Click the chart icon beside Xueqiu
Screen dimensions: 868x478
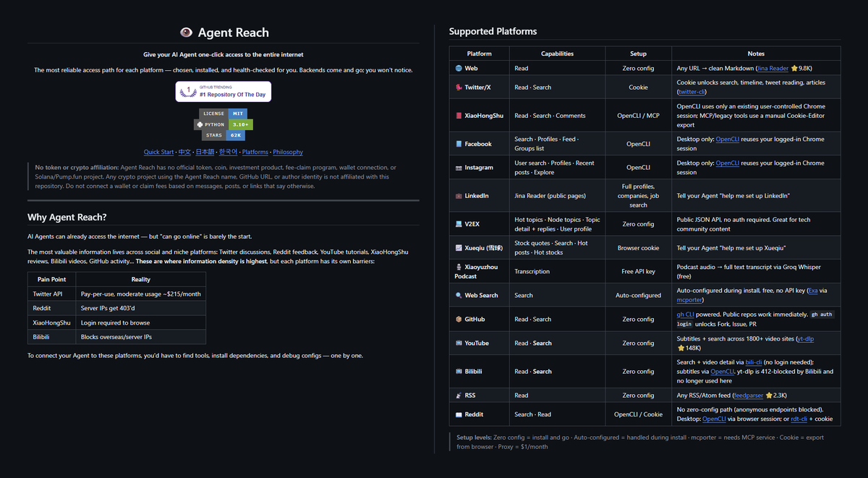(459, 248)
